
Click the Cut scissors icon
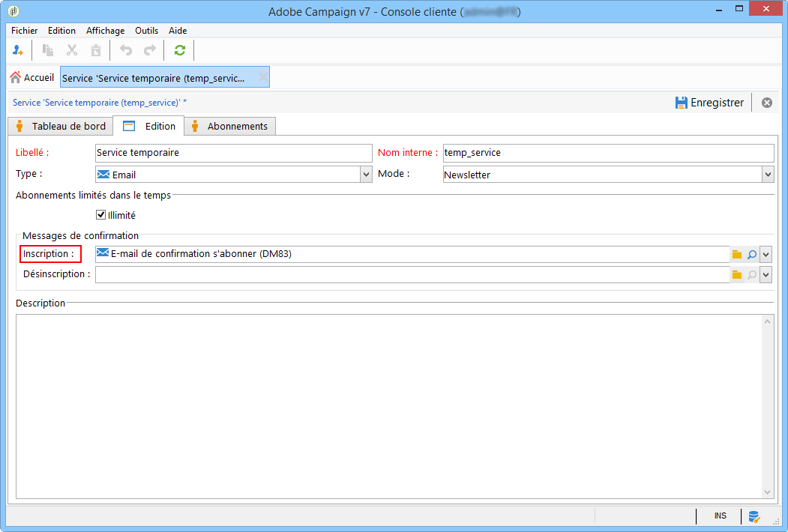tap(72, 50)
